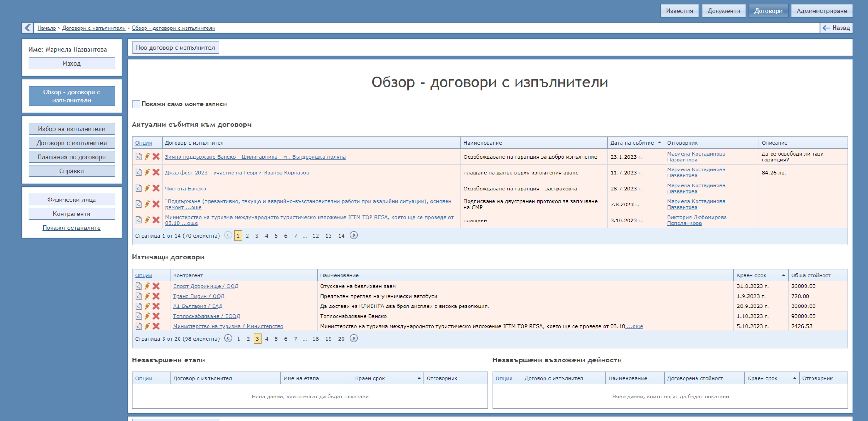Open the Администриране top menu
Image resolution: width=868 pixels, height=421 pixels.
coord(822,11)
